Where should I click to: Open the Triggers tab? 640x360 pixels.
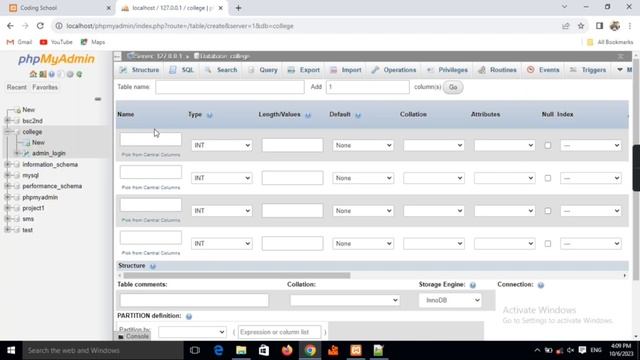(588, 70)
